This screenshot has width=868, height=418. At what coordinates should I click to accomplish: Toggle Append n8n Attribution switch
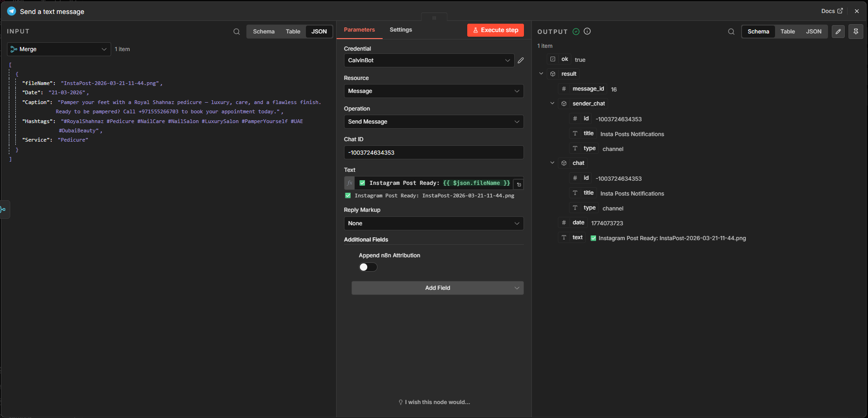pyautogui.click(x=368, y=267)
